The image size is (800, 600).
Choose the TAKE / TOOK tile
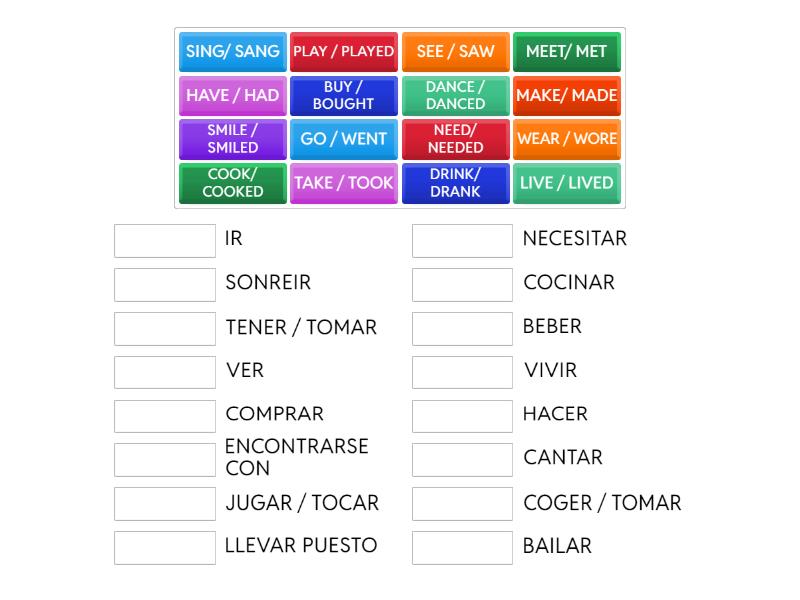[x=343, y=183]
